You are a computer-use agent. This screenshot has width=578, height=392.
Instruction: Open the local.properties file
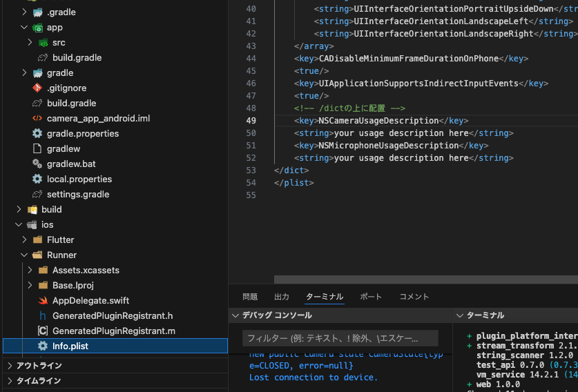point(79,179)
